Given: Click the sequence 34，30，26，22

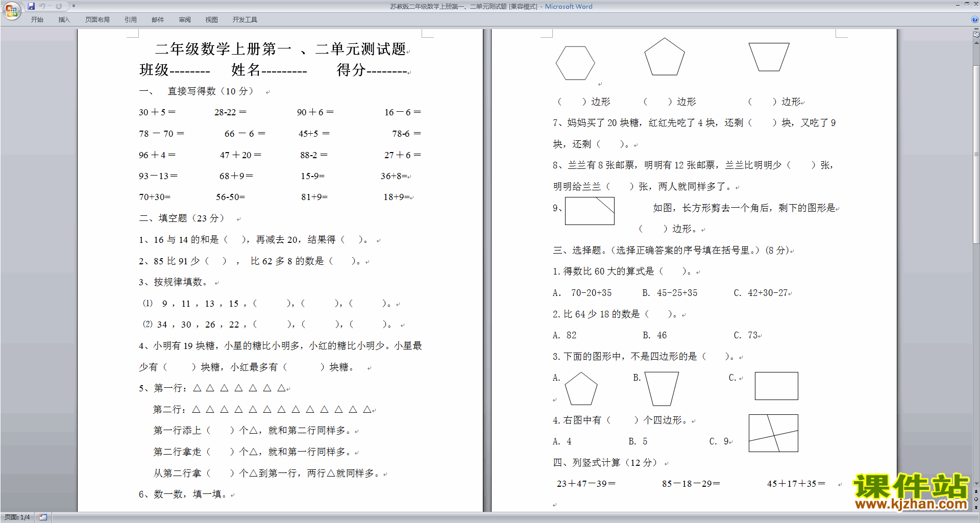Looking at the screenshot, I should click(198, 325).
